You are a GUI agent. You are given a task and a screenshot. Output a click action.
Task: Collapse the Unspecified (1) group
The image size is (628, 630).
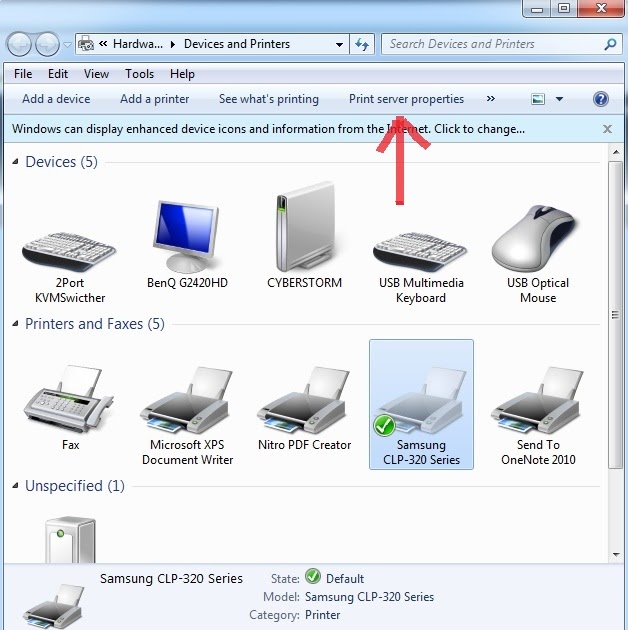[15, 485]
